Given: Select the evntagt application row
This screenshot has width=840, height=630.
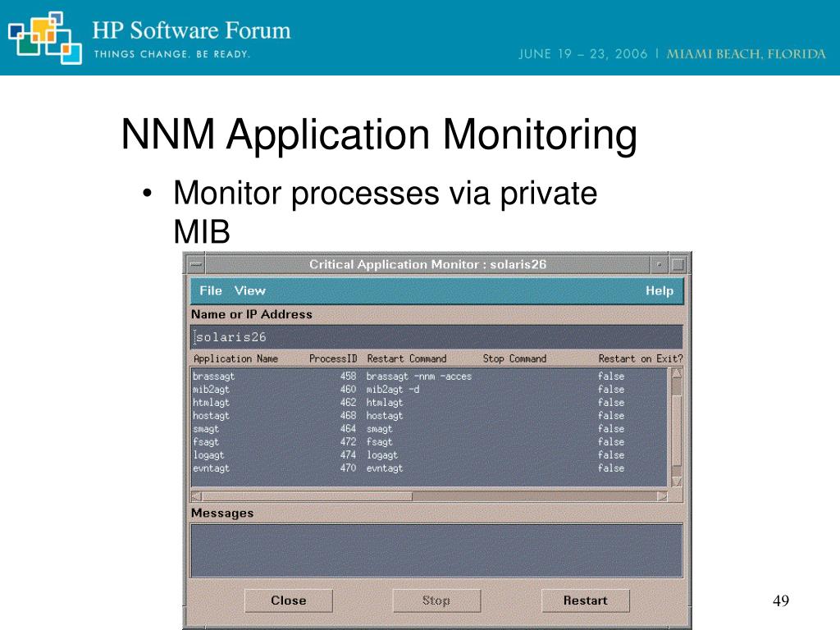Looking at the screenshot, I should click(428, 468).
